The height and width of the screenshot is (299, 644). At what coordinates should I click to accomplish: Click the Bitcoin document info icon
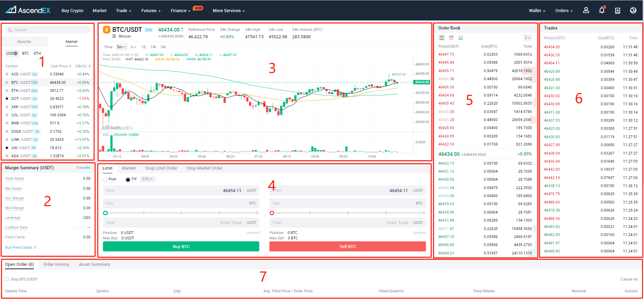pos(114,36)
